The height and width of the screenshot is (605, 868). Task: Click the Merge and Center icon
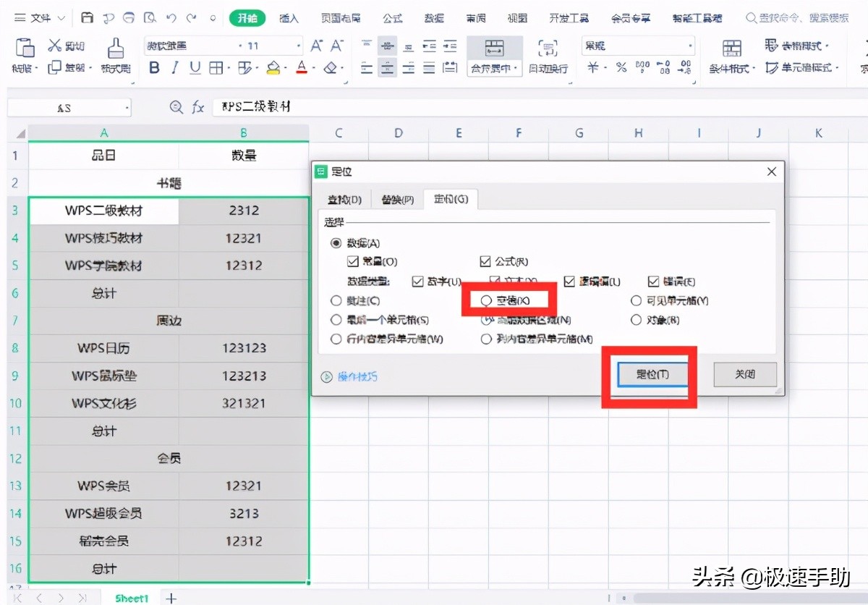(x=494, y=48)
